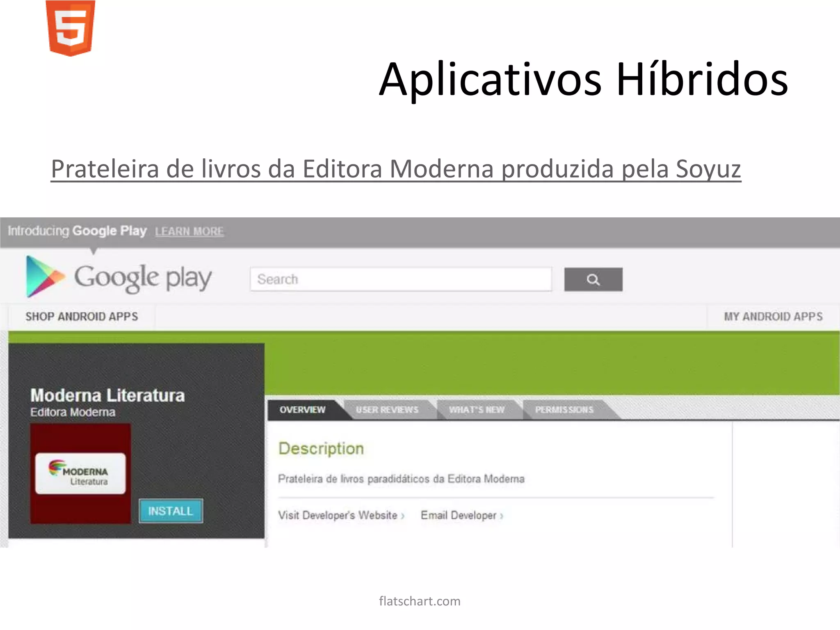View the PERMISSIONS tab
This screenshot has width=840, height=630.
(x=564, y=410)
